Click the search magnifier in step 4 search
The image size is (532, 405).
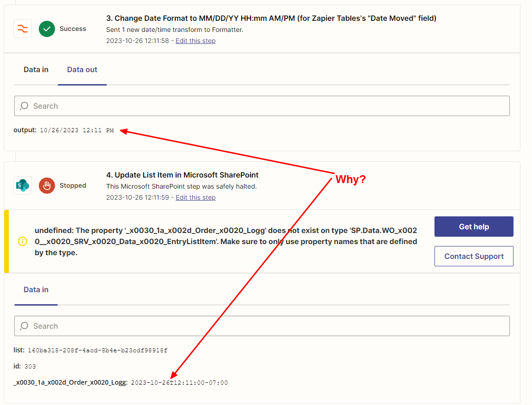click(24, 326)
